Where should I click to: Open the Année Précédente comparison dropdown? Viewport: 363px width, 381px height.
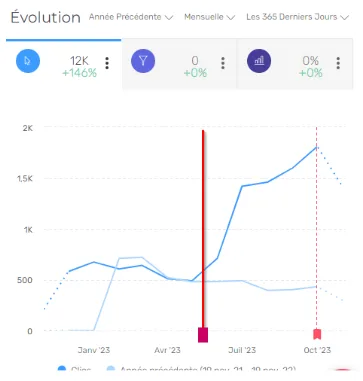[x=131, y=17]
